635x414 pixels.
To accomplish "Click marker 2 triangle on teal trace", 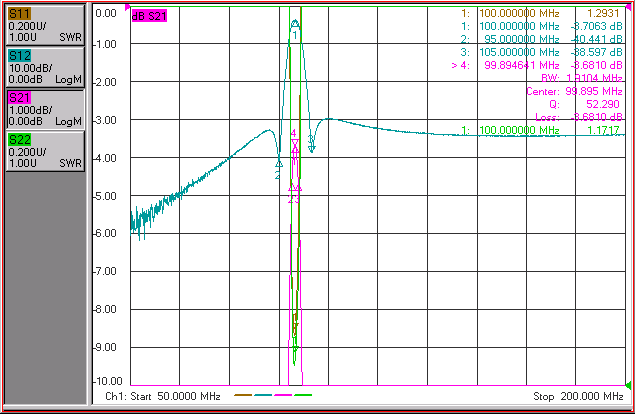I will coord(279,164).
